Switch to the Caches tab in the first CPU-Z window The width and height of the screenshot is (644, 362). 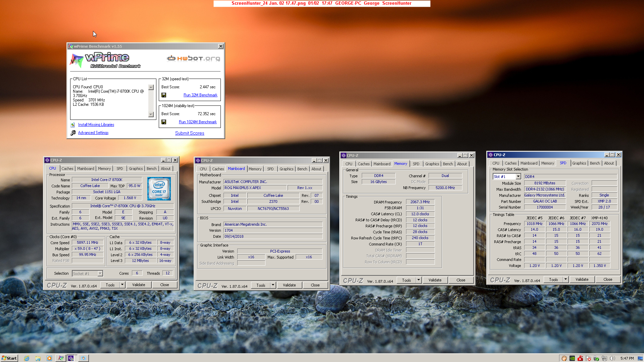(x=67, y=169)
